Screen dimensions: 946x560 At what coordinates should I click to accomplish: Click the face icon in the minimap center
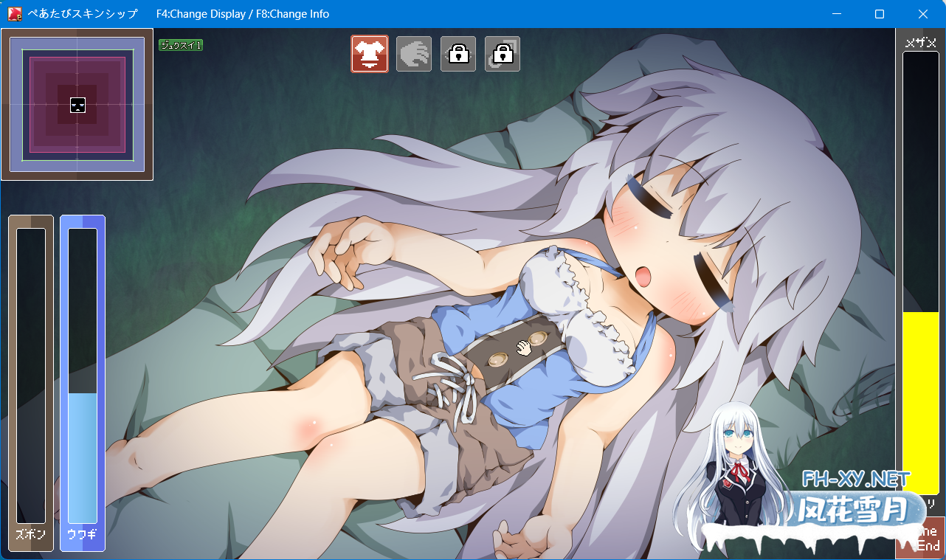(78, 105)
